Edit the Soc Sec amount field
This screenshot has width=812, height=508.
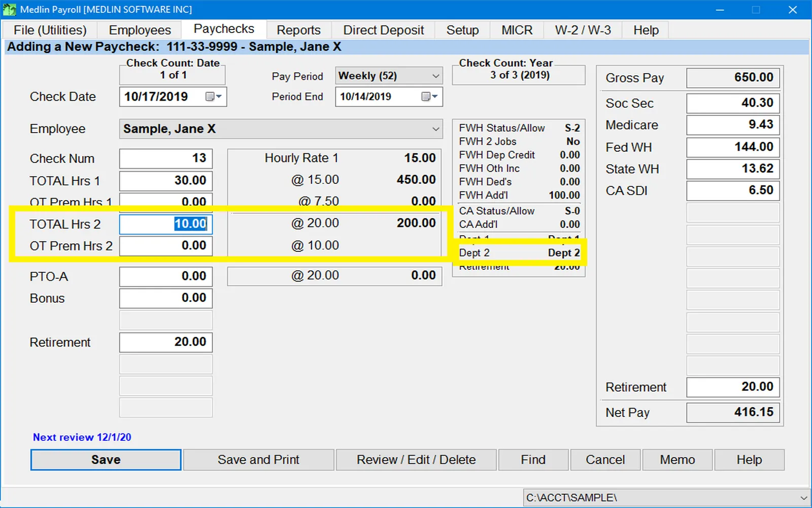coord(733,103)
